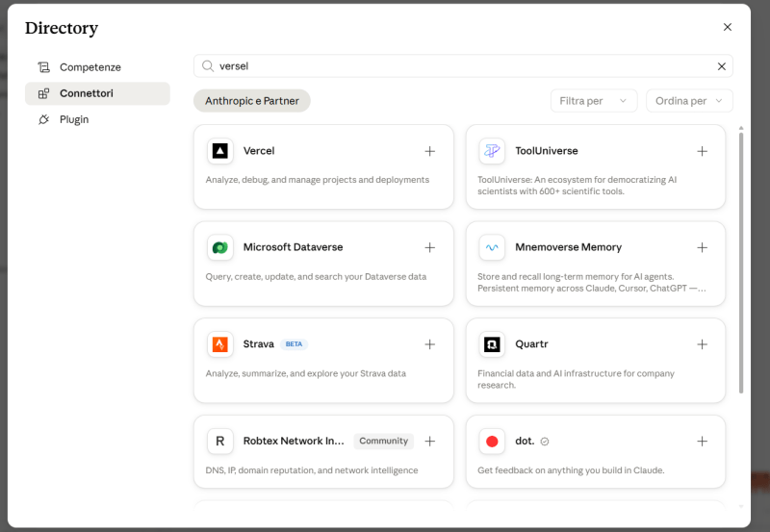Toggle the Anthropic e Partner filter chip
The image size is (770, 532).
(252, 101)
